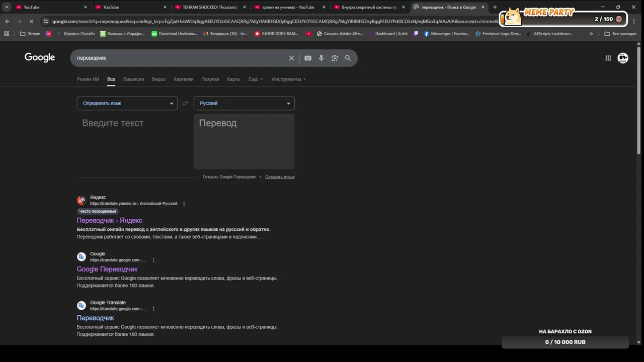The height and width of the screenshot is (362, 644).
Task: Click the Google search input field
Action: pyautogui.click(x=181, y=58)
